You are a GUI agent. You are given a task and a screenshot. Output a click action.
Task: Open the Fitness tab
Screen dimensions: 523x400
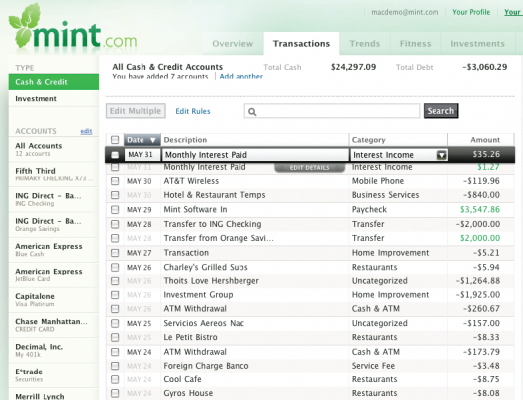tap(416, 44)
